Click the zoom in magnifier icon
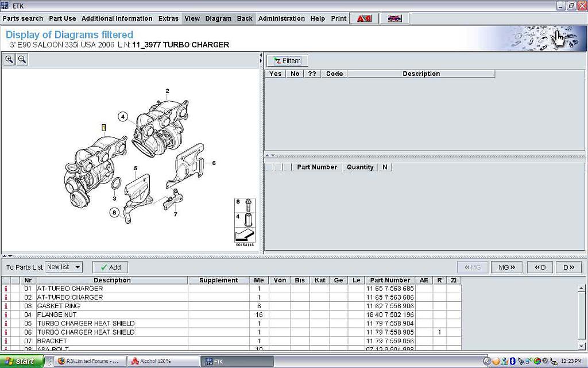 9,59
